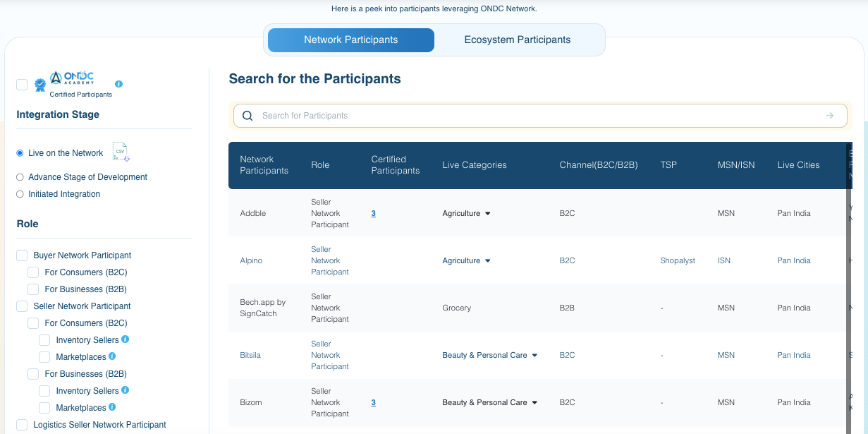The image size is (868, 434).
Task: Click MSN value in Bizom row
Action: 726,402
